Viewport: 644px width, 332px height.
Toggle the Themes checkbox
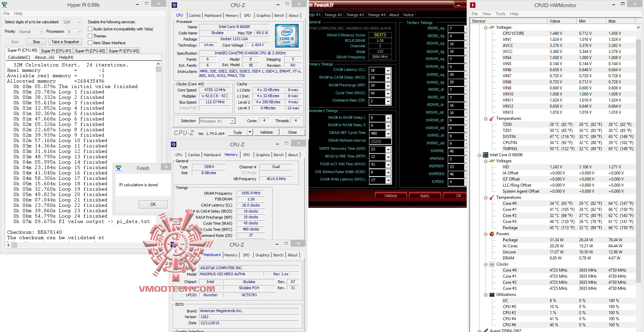pyautogui.click(x=90, y=36)
